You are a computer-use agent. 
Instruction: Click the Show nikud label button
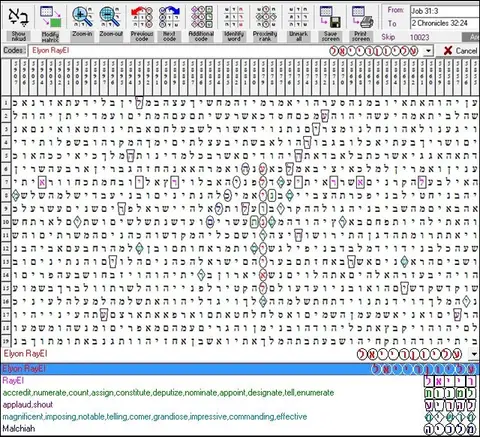pyautogui.click(x=18, y=36)
